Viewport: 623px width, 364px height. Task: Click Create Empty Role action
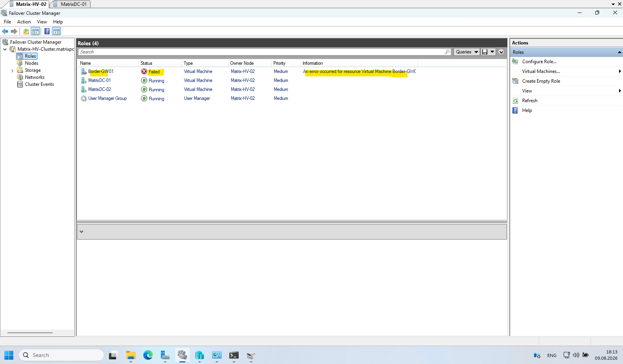(x=541, y=81)
